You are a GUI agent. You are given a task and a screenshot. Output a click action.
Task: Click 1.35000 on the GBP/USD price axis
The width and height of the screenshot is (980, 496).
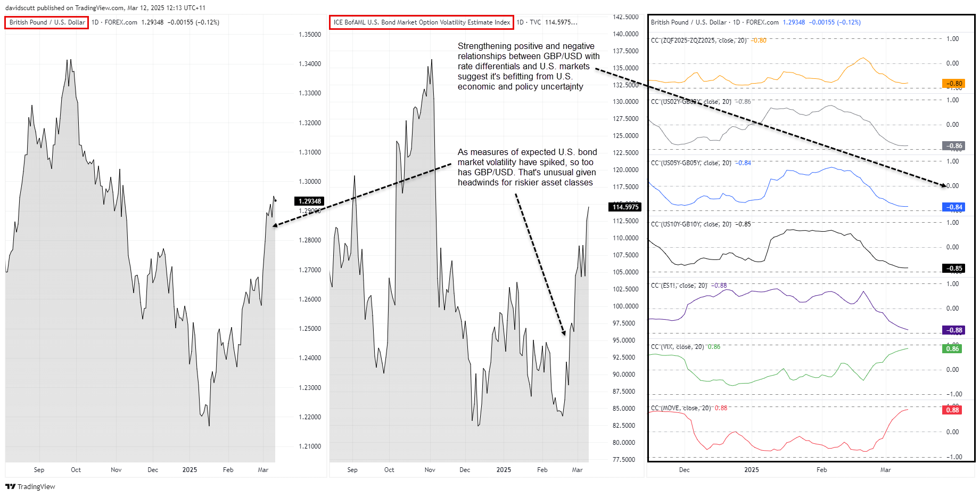point(310,35)
